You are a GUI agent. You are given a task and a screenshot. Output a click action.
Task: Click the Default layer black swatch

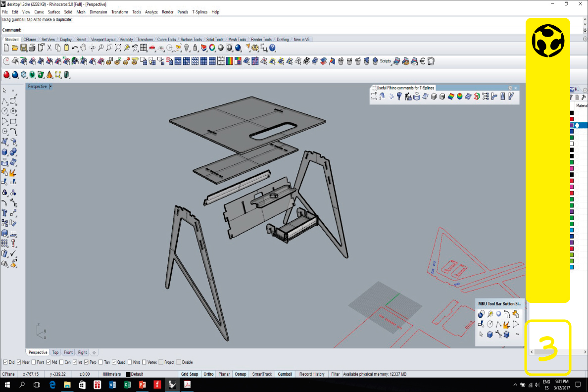coord(128,375)
